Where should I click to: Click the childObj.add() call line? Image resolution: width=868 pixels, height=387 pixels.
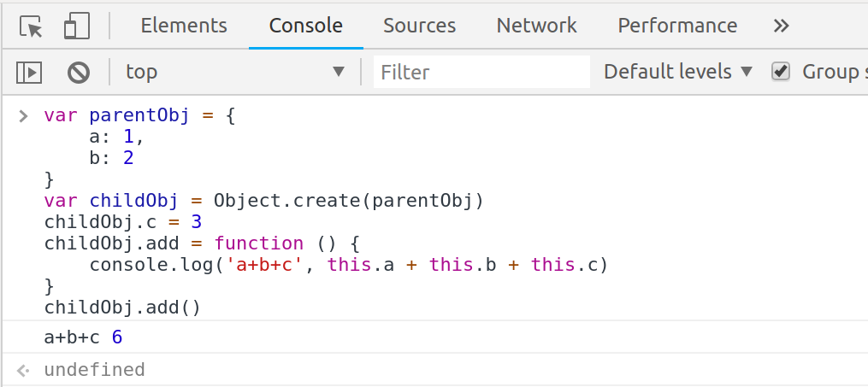coord(121,307)
